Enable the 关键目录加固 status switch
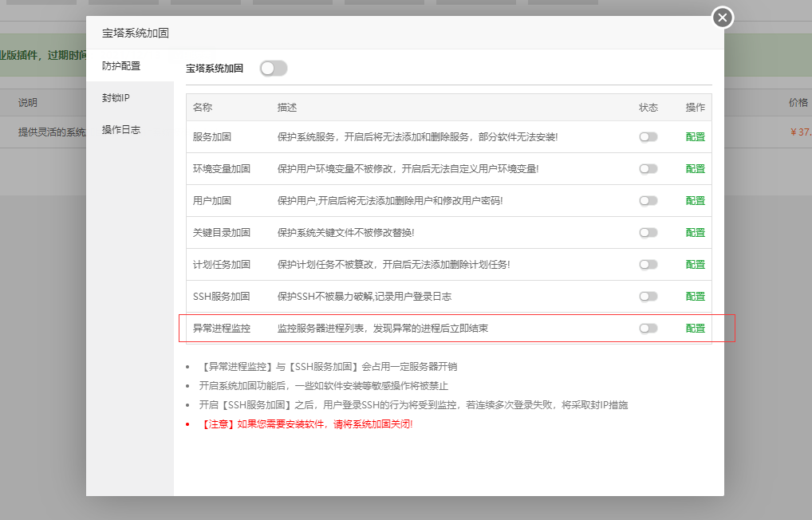 pyautogui.click(x=648, y=233)
